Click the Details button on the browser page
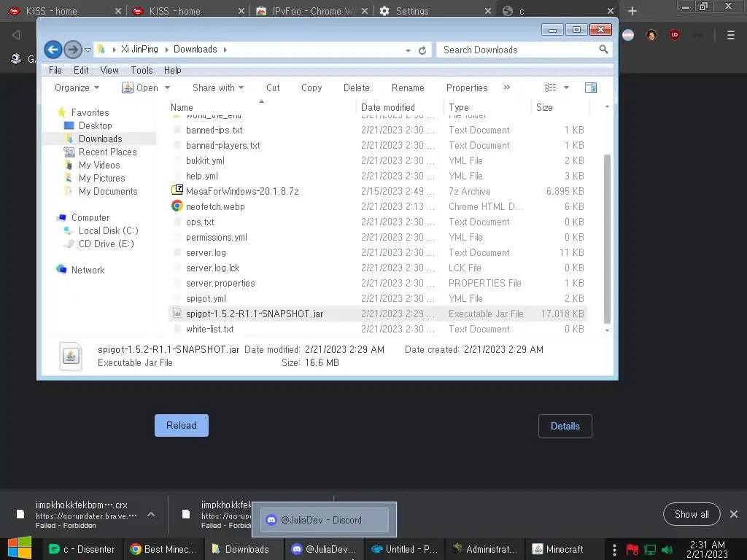This screenshot has width=747, height=560. click(x=565, y=426)
